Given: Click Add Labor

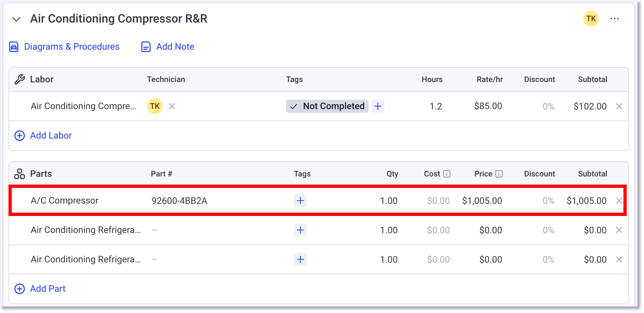Looking at the screenshot, I should (x=51, y=136).
